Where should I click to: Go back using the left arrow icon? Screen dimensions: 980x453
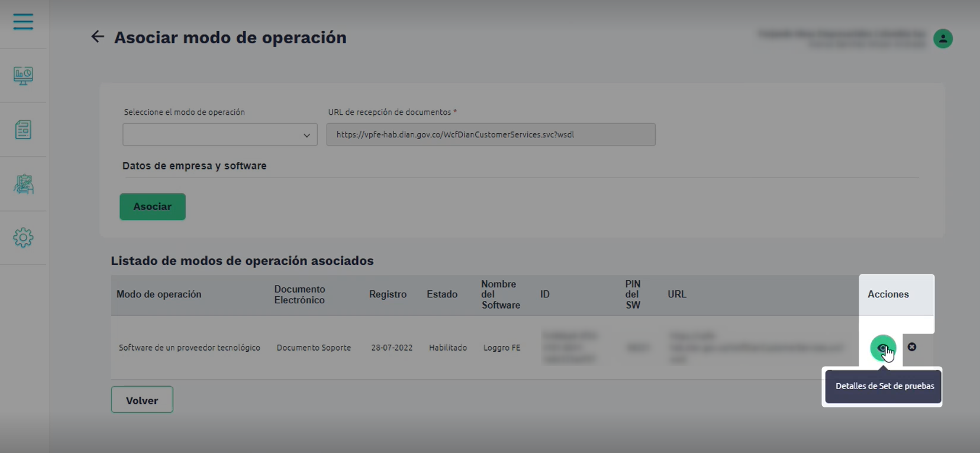click(x=97, y=37)
